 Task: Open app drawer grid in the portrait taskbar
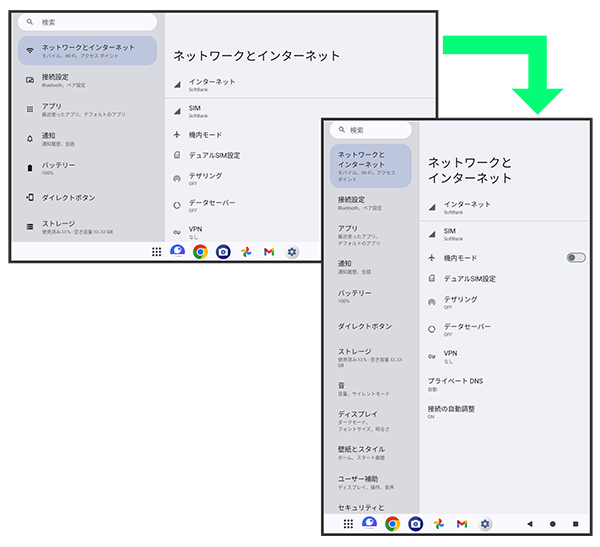pos(348,523)
